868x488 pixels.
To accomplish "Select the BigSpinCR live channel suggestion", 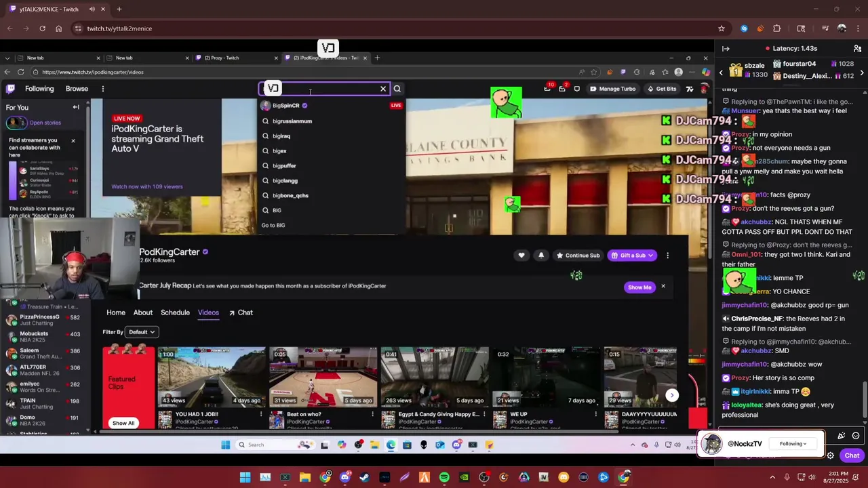I will pos(332,106).
